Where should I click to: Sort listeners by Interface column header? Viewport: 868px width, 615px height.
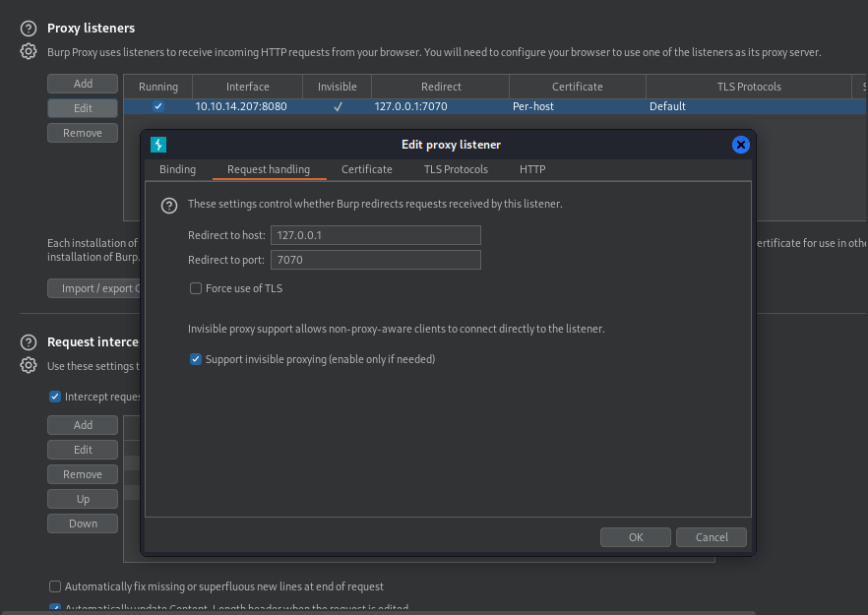247,87
